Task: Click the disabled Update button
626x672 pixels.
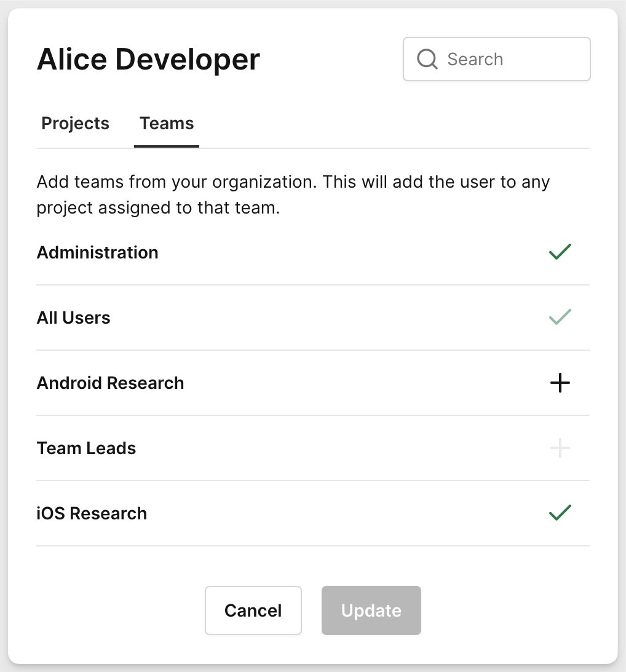Action: pyautogui.click(x=371, y=610)
